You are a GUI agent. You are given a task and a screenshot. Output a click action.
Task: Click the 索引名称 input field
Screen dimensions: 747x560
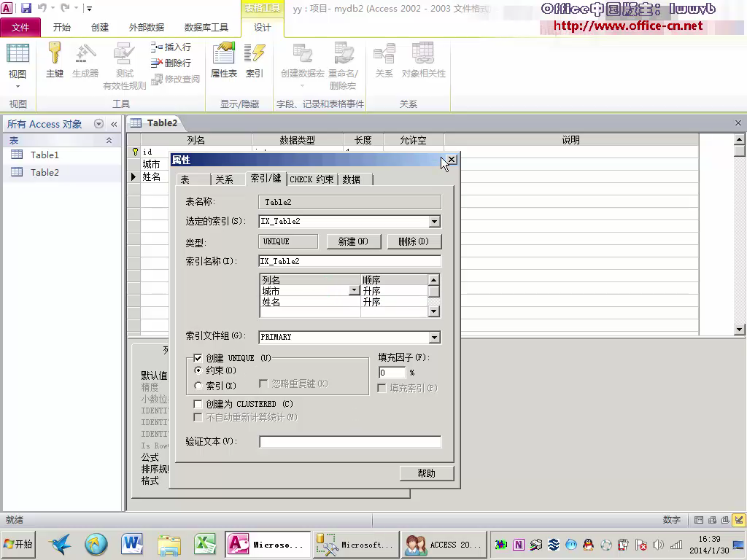click(349, 261)
